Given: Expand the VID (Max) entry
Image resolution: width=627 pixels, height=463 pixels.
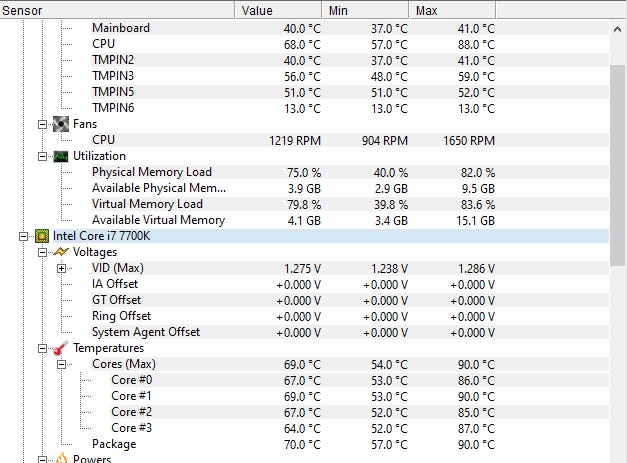Looking at the screenshot, I should (61, 268).
